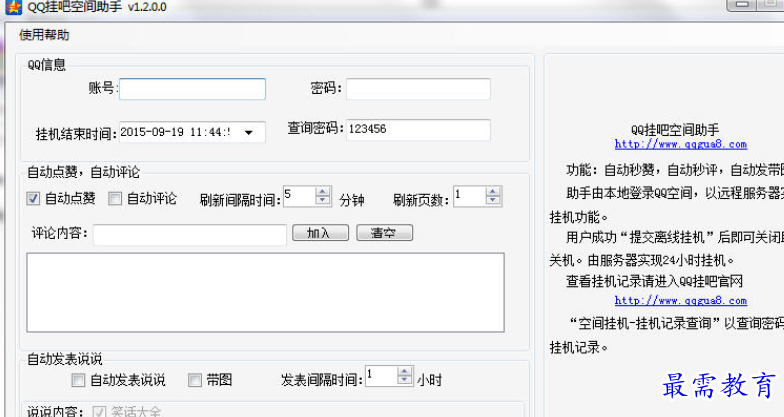This screenshot has height=417, width=784.
Task: Enable the 带图 checkbox
Action: pos(194,380)
